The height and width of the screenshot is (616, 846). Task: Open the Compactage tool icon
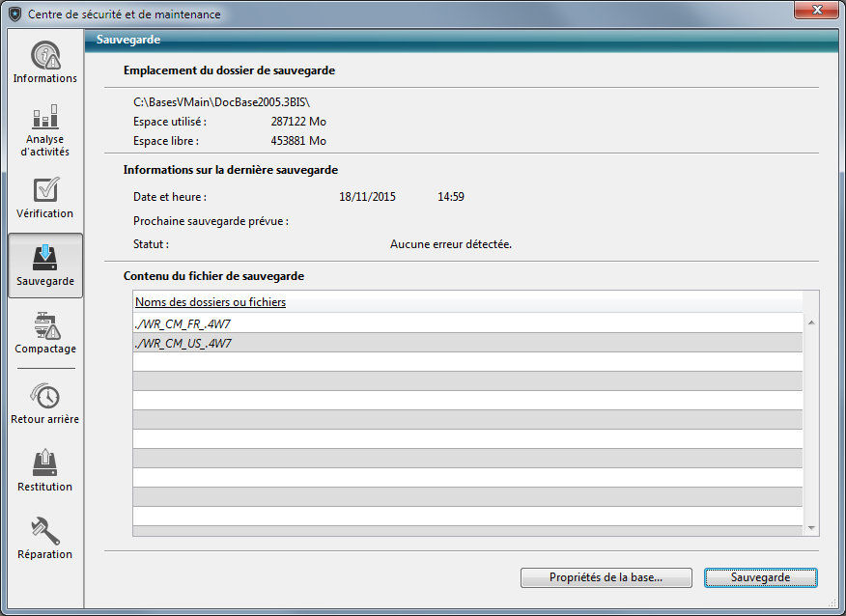pyautogui.click(x=44, y=325)
